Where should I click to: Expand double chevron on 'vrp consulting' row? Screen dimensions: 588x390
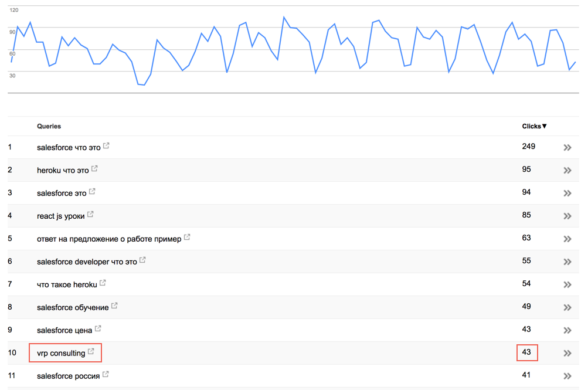[567, 353]
